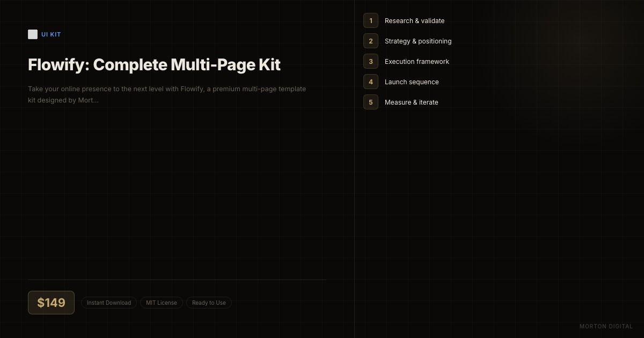Click the MORTON DIGITAL brand text
This screenshot has width=644, height=338.
pos(606,326)
